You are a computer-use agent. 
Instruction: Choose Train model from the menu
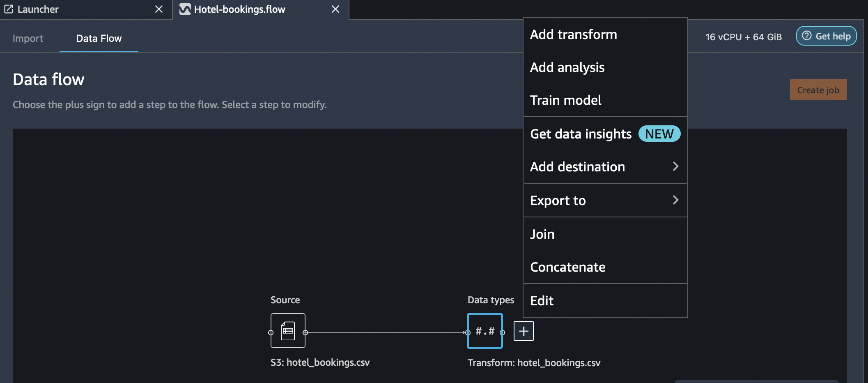(x=566, y=100)
